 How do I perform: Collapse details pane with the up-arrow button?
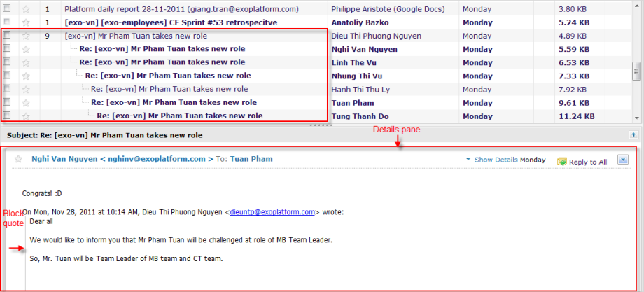633,134
